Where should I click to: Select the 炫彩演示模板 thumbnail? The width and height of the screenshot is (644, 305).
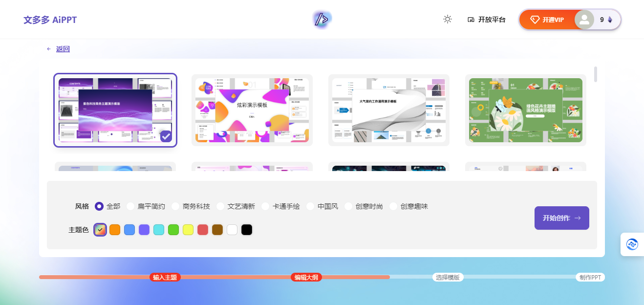(252, 110)
